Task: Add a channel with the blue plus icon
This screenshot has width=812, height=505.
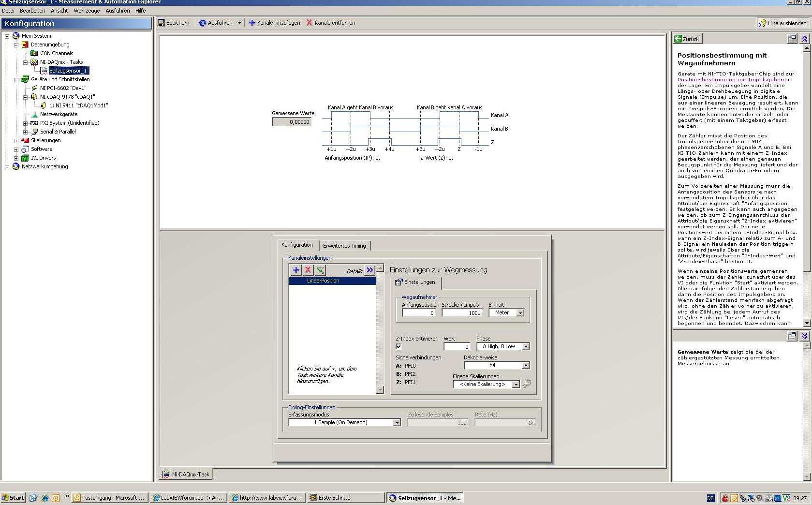Action: click(x=296, y=270)
